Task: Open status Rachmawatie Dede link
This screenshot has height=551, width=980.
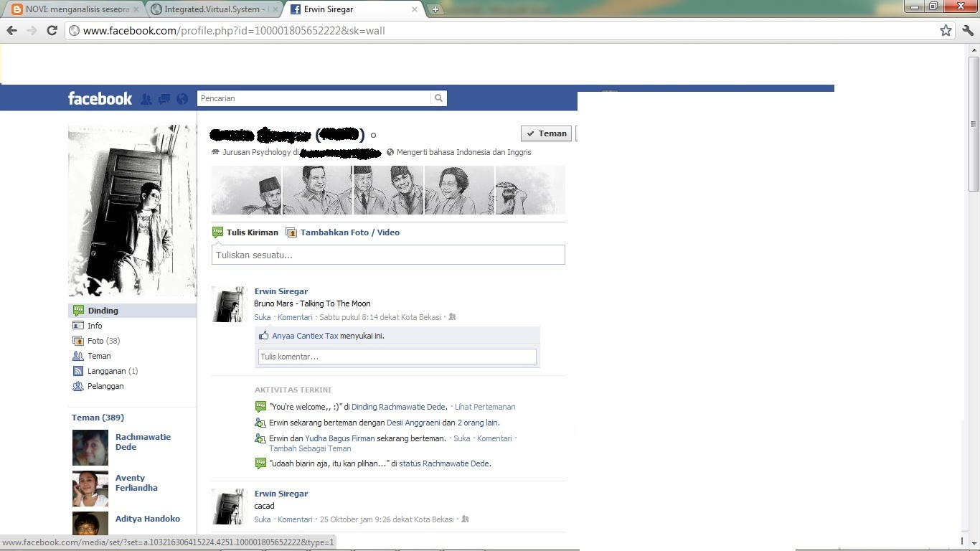Action: pos(444,463)
